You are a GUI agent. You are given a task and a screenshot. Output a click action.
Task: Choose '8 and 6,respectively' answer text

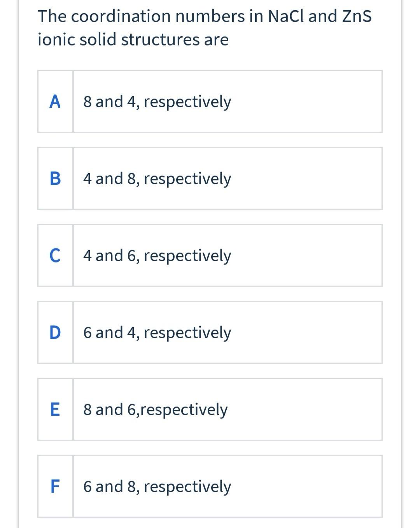pyautogui.click(x=155, y=409)
